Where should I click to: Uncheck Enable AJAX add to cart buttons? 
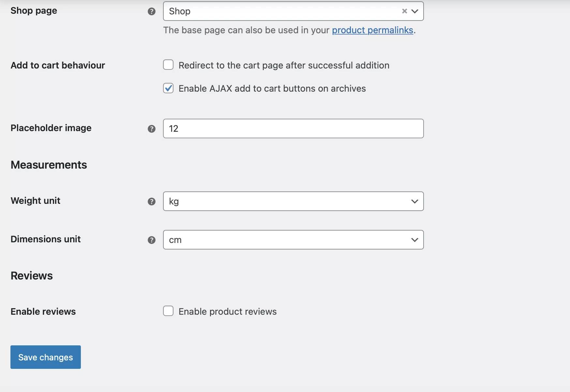[x=168, y=88]
